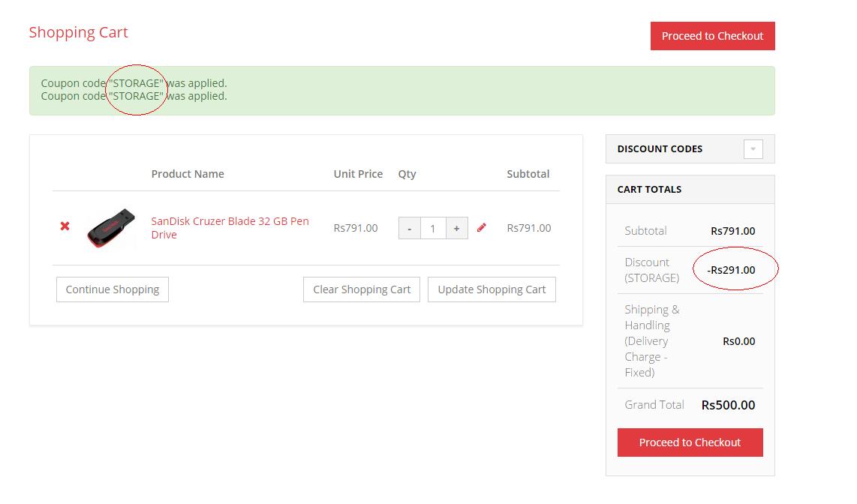Remove the SanDisk pen drive from cart
Screen dimensions: 857x504
pyautogui.click(x=65, y=226)
